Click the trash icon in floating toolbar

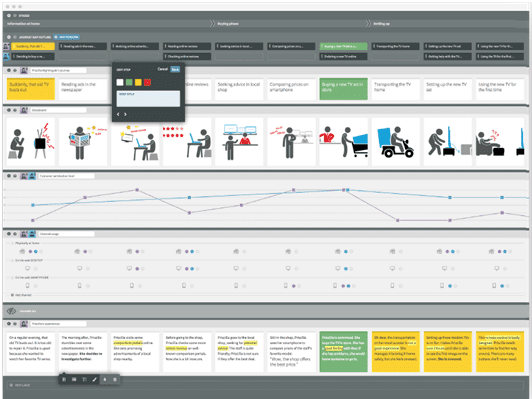pyautogui.click(x=115, y=379)
